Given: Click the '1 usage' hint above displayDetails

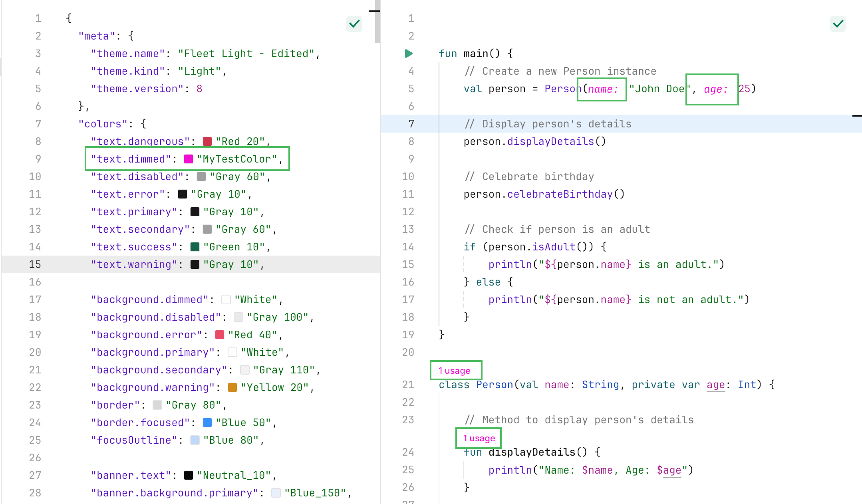Looking at the screenshot, I should point(479,438).
